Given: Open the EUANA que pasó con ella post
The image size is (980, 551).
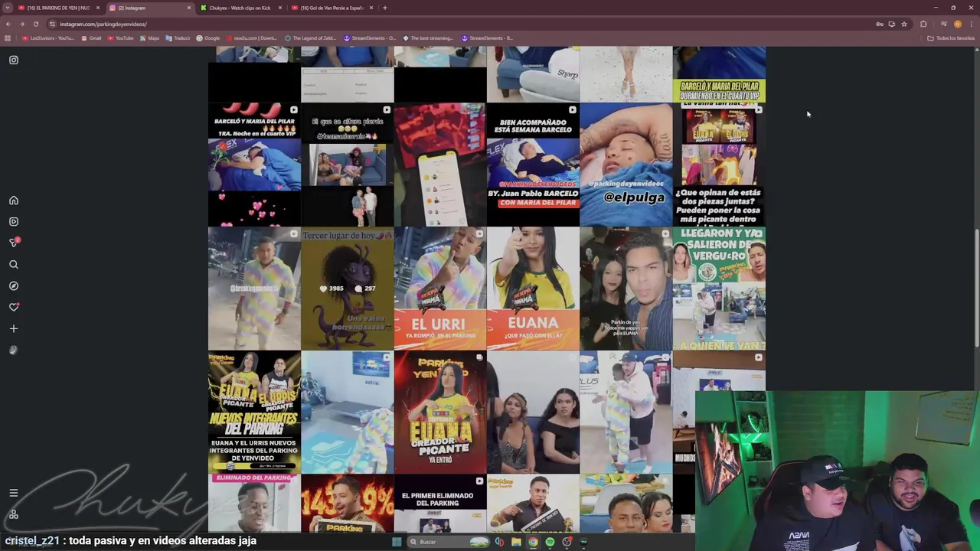Looking at the screenshot, I should 533,289.
